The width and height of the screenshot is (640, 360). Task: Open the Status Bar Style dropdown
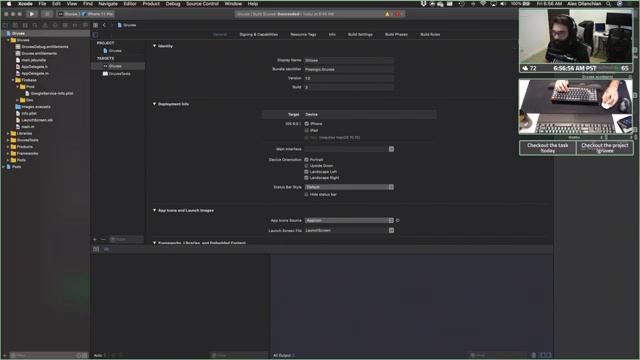349,187
